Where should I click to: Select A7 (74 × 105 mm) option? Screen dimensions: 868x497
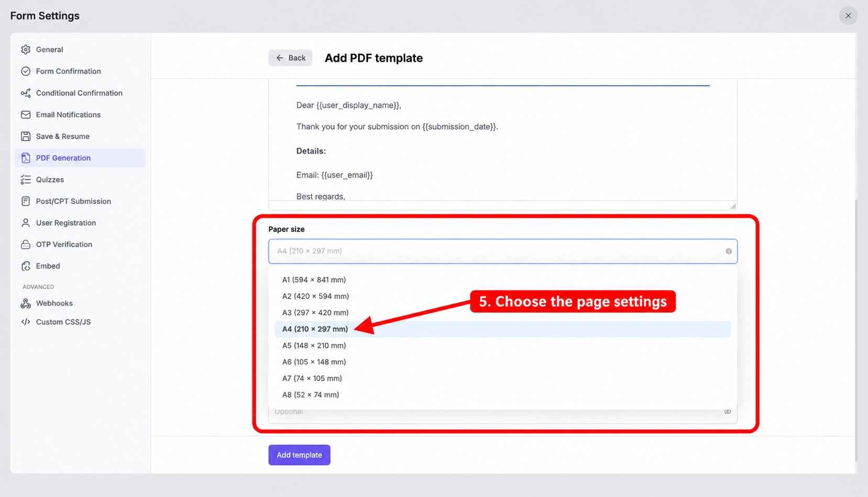[503, 378]
